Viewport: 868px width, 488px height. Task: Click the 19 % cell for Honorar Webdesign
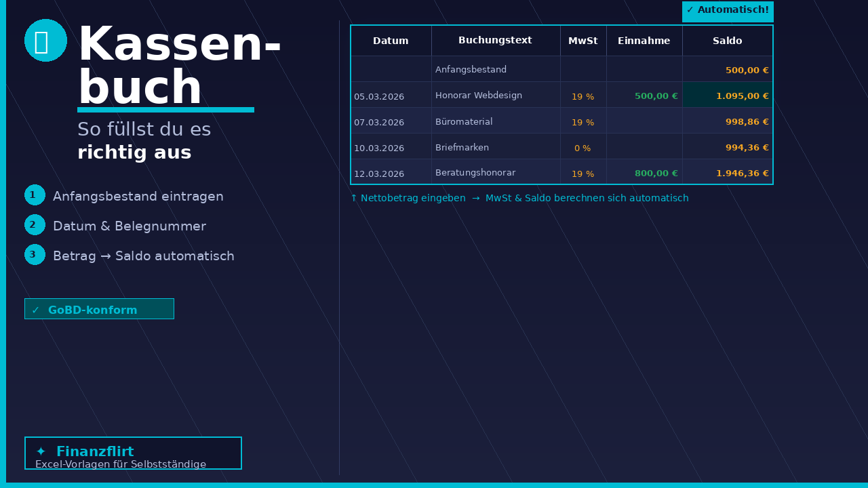[583, 96]
